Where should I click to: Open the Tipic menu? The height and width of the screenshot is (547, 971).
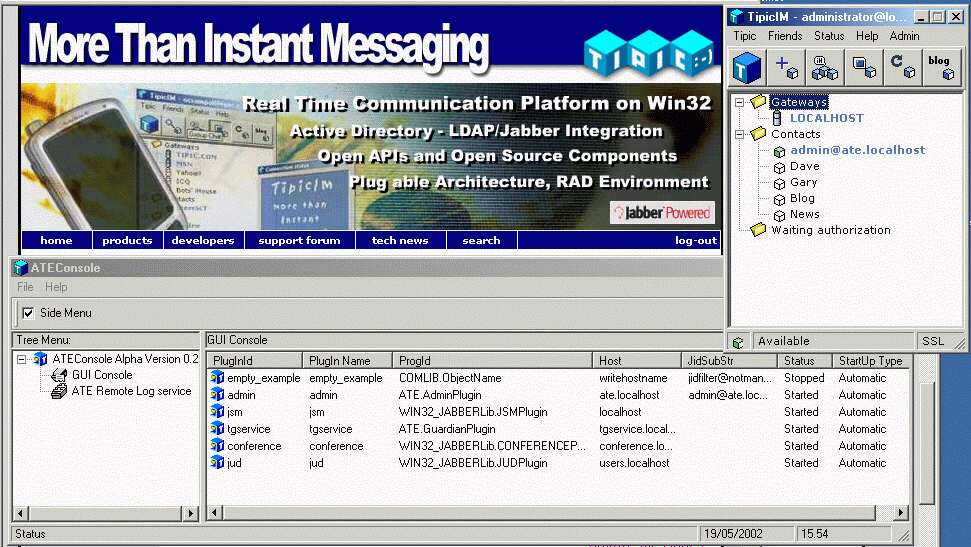[744, 36]
